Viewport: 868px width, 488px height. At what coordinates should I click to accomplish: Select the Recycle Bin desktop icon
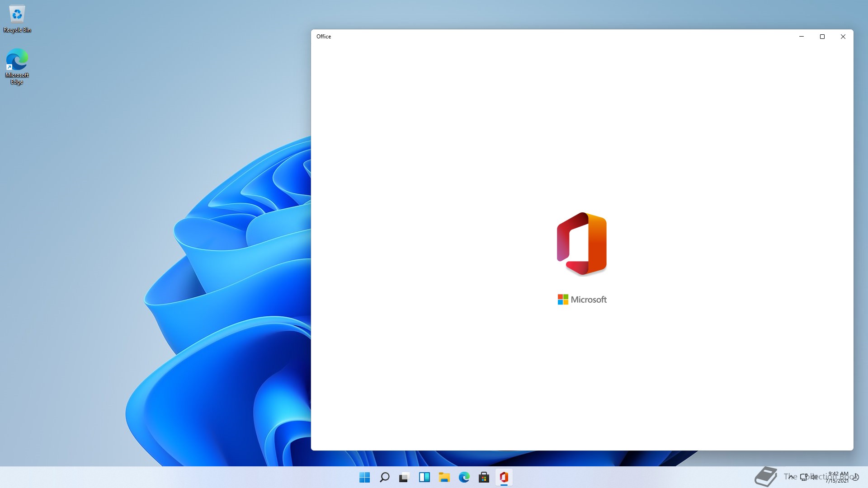click(x=17, y=19)
